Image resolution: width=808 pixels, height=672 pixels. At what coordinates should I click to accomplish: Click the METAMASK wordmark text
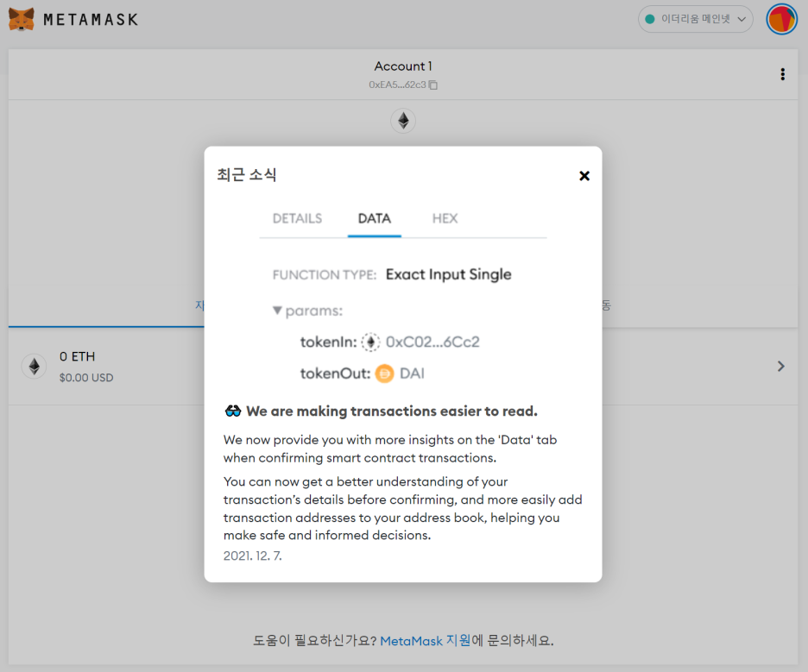(x=91, y=20)
